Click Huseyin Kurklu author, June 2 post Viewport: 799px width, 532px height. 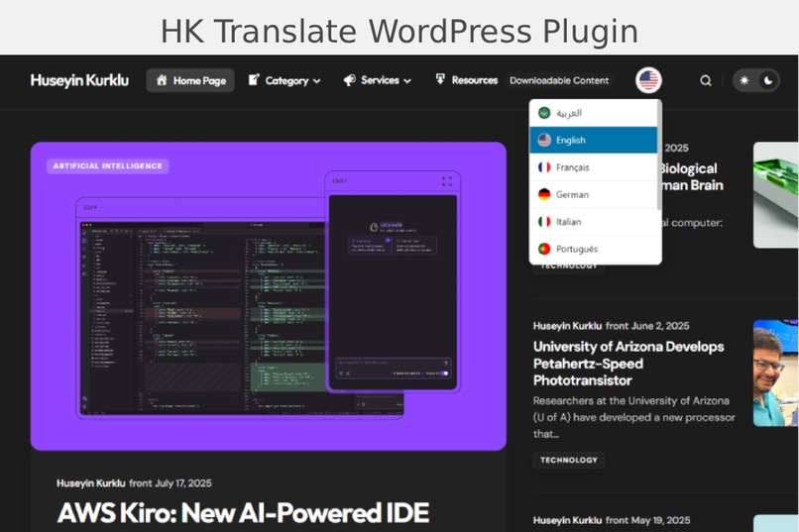tap(567, 326)
